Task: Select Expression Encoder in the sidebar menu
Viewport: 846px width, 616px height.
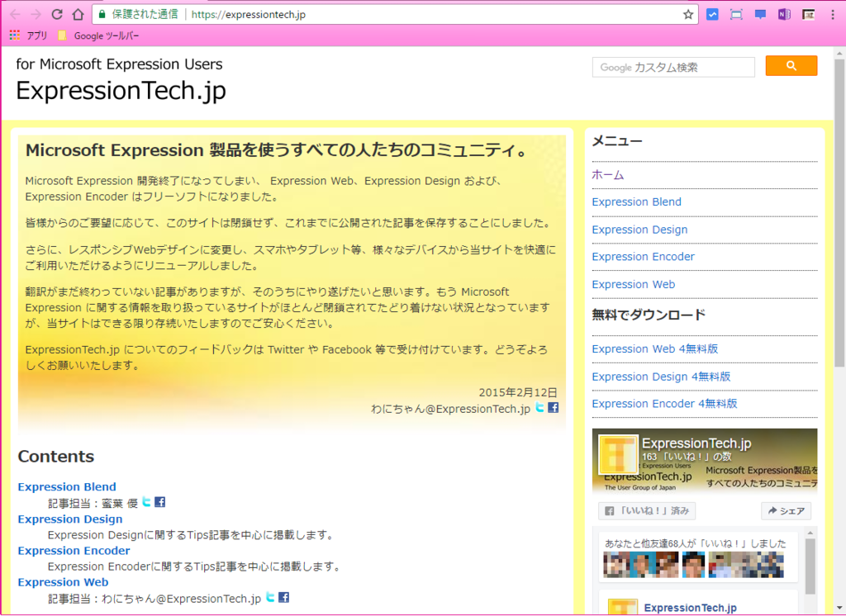Action: (x=643, y=257)
